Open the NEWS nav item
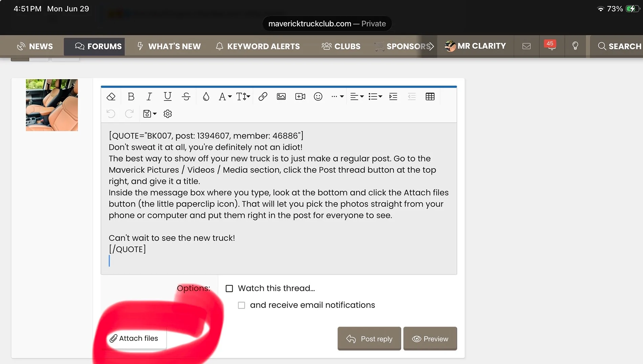Screen dimensions: 643x364 pos(35,46)
